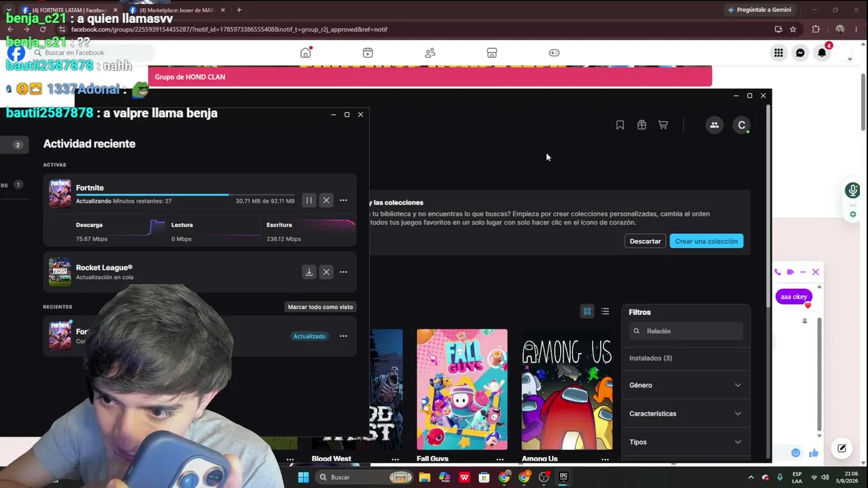Open the Epic wishlist bookmark icon

[620, 125]
